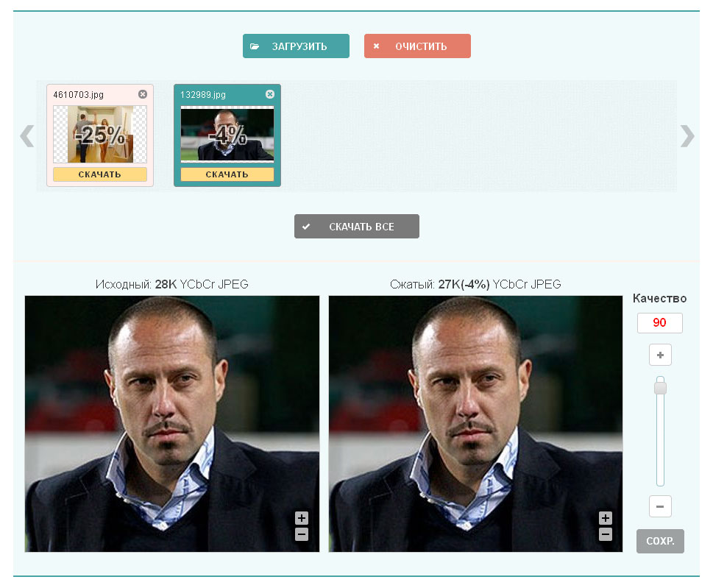Viewport: 713px width, 588px height.
Task: Show previous thumbnails with left chevron arrow
Action: 27,136
